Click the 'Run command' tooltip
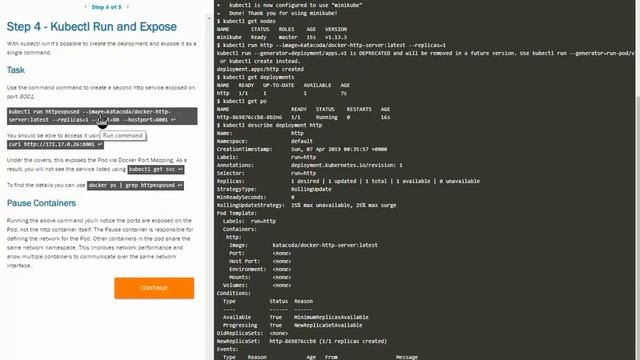The image size is (640, 360). (x=123, y=136)
